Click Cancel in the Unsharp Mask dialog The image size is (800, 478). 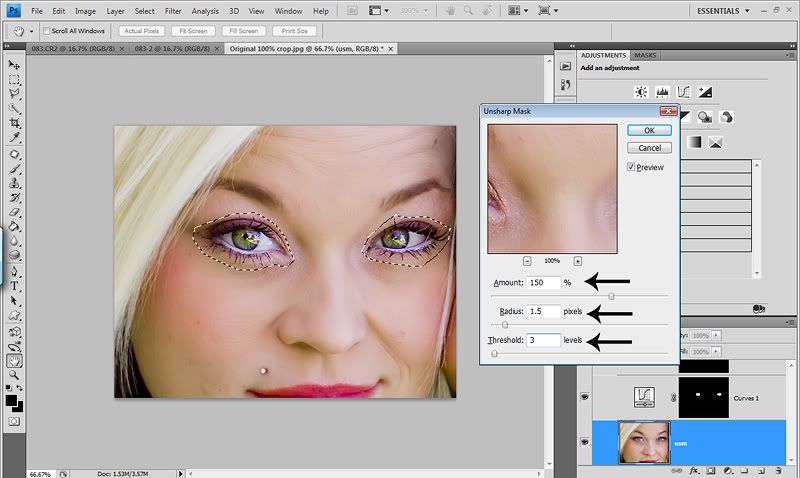click(x=649, y=148)
